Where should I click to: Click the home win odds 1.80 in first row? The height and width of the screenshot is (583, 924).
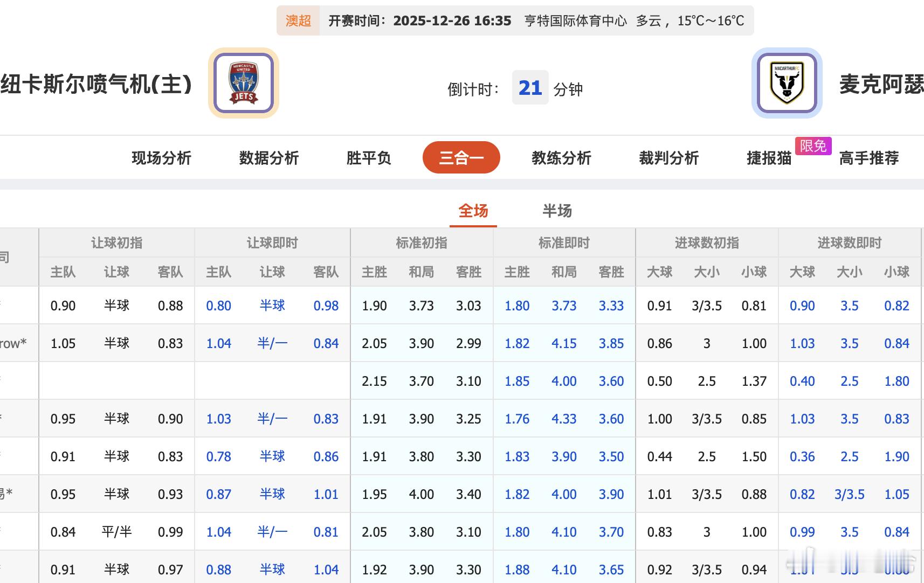click(516, 306)
